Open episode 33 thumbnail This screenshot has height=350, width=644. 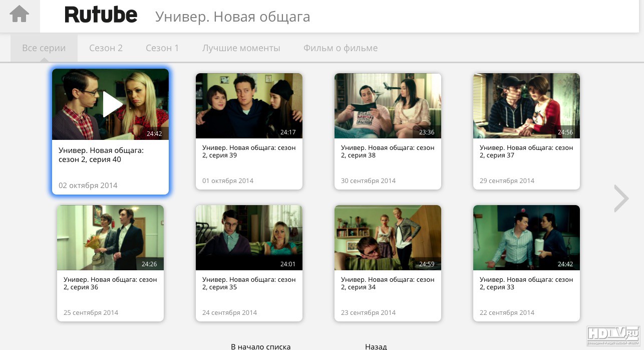[526, 238]
